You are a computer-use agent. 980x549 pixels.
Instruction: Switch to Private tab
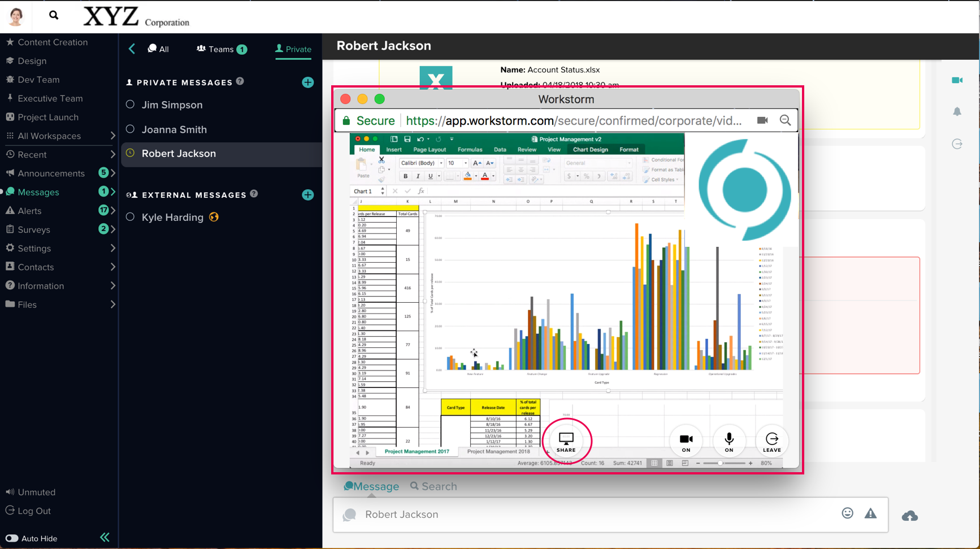point(293,49)
